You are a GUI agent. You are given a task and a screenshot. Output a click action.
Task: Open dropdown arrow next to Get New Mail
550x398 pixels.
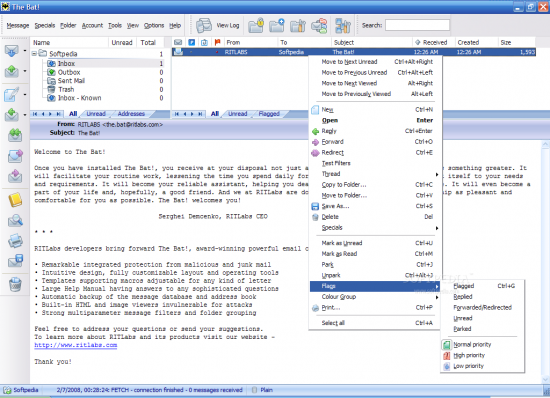tap(25, 51)
